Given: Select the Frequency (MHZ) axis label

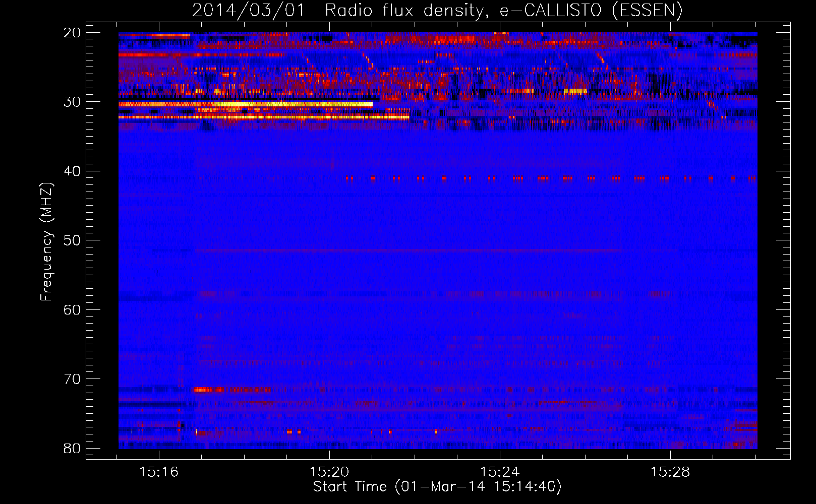Looking at the screenshot, I should [x=46, y=241].
